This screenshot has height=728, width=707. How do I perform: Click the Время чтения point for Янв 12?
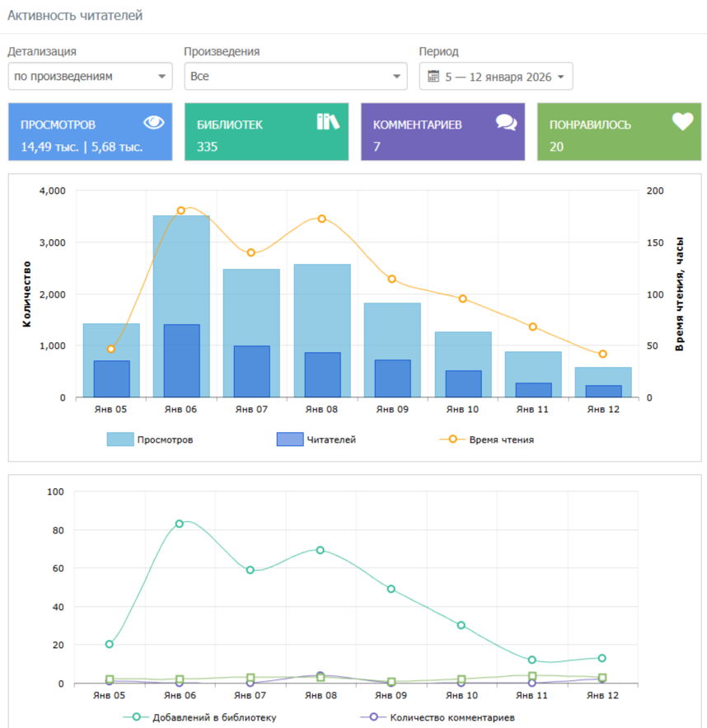[602, 354]
